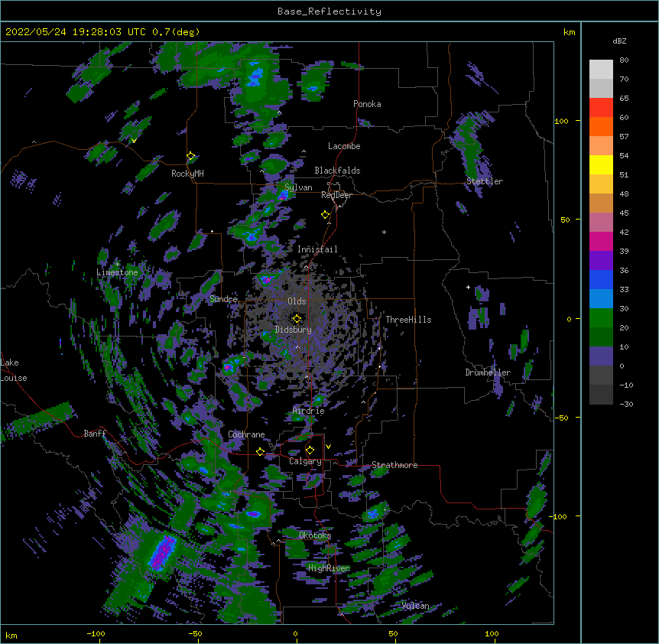This screenshot has width=659, height=644.
Task: Select the Ponoka city label
Action: [367, 104]
